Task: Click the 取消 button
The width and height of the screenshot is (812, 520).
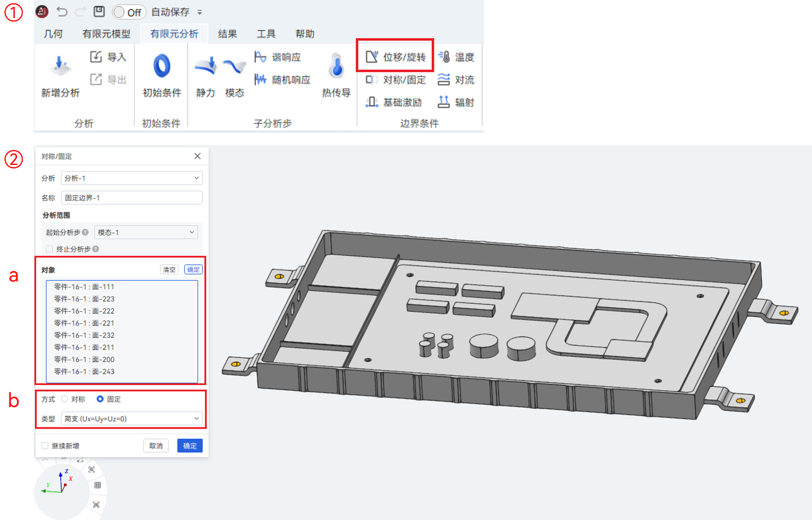Action: 156,446
